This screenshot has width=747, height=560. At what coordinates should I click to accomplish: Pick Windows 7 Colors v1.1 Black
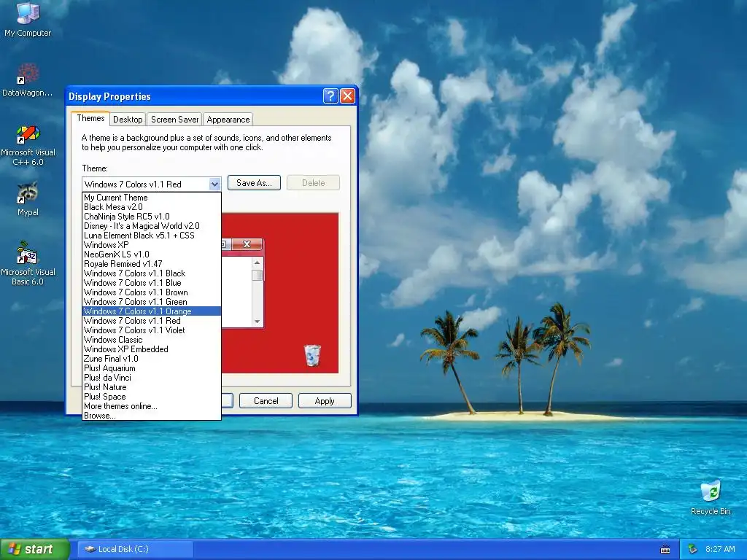point(152,273)
